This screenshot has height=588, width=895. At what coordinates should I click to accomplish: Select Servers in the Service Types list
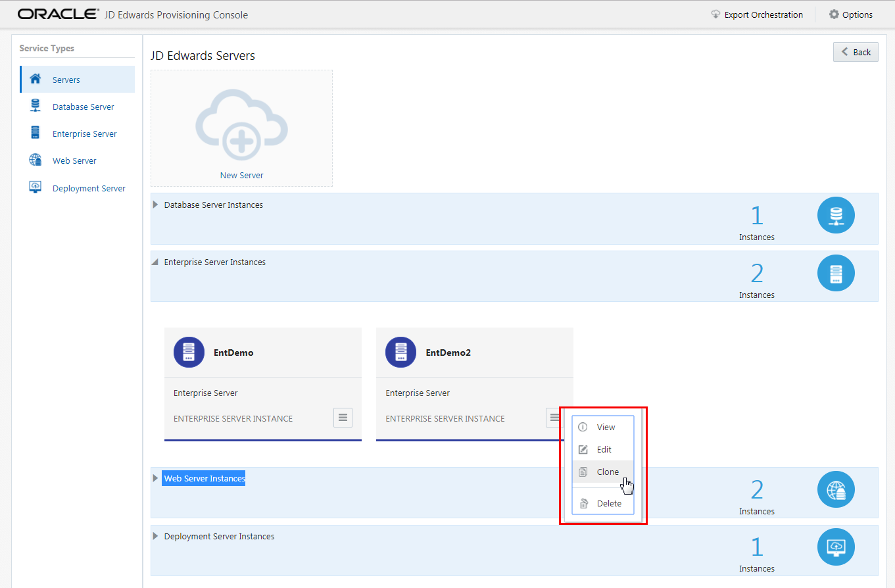point(65,79)
